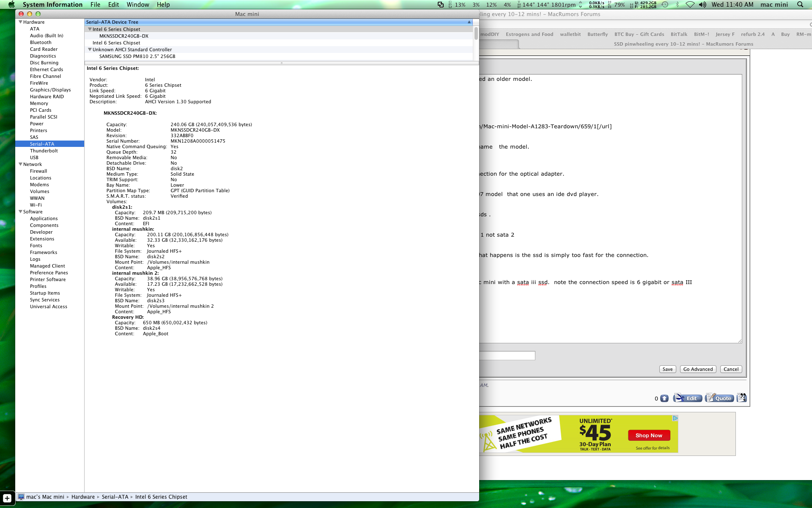Open Wi-Fi status icon in menu bar
Image resolution: width=812 pixels, height=508 pixels.
pyautogui.click(x=690, y=5)
